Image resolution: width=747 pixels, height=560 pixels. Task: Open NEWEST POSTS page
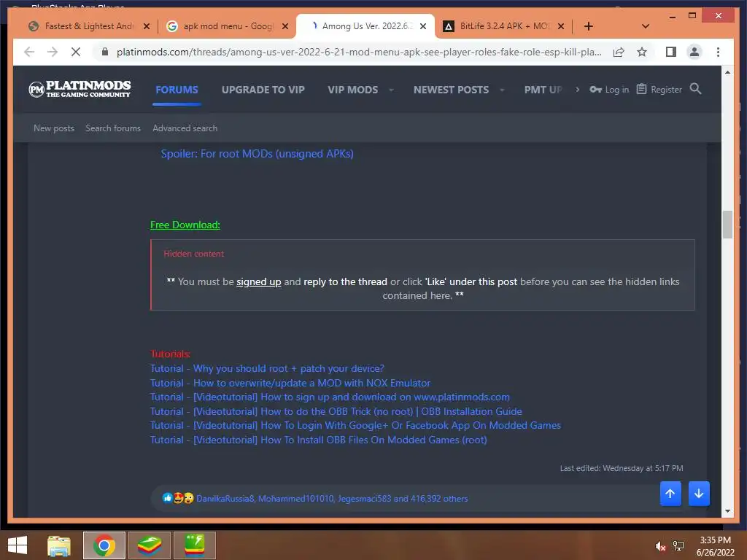click(451, 90)
